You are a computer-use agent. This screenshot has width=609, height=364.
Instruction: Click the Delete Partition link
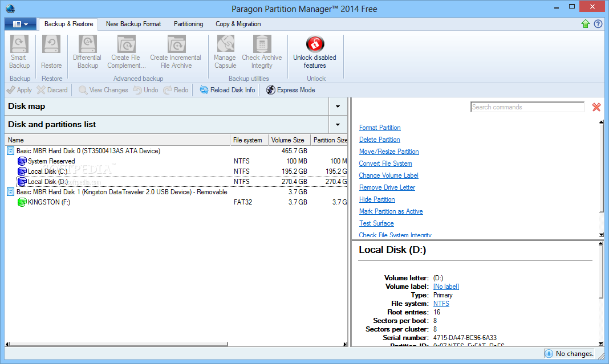[379, 140]
